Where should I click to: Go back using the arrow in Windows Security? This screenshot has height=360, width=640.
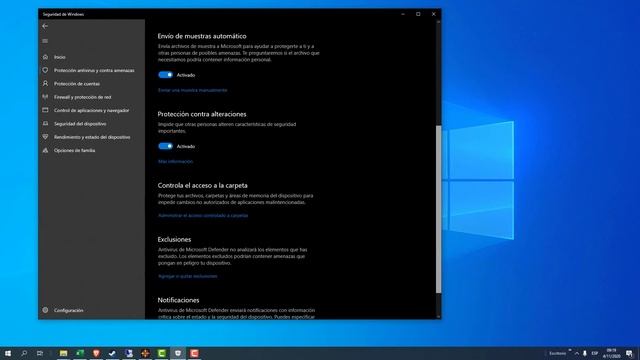click(45, 26)
